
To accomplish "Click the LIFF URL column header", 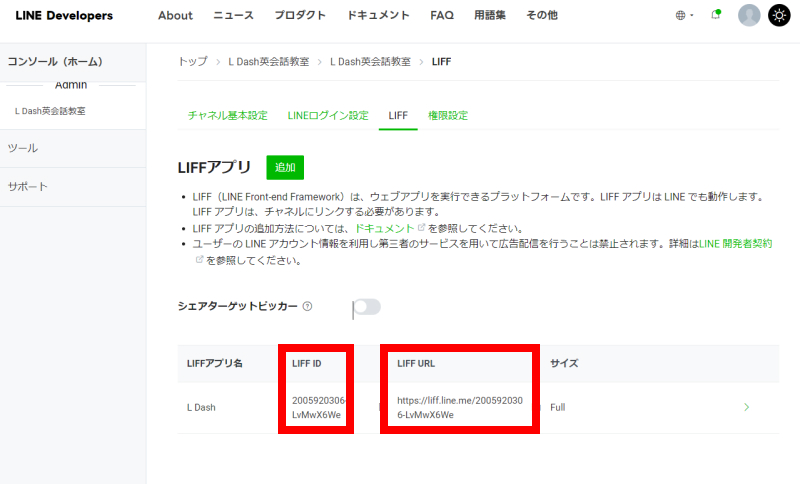I will (x=416, y=364).
